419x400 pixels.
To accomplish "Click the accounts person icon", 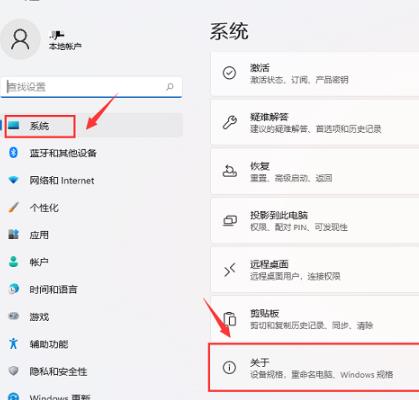I will click(13, 262).
